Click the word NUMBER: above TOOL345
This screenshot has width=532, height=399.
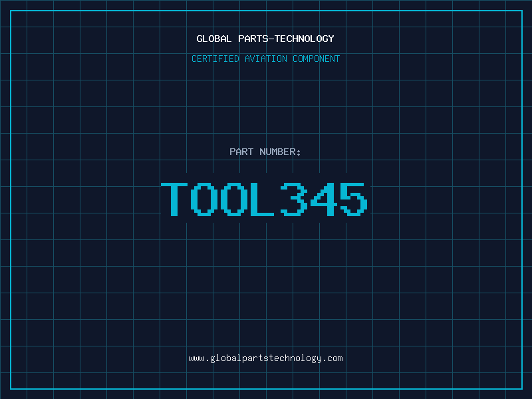point(280,152)
